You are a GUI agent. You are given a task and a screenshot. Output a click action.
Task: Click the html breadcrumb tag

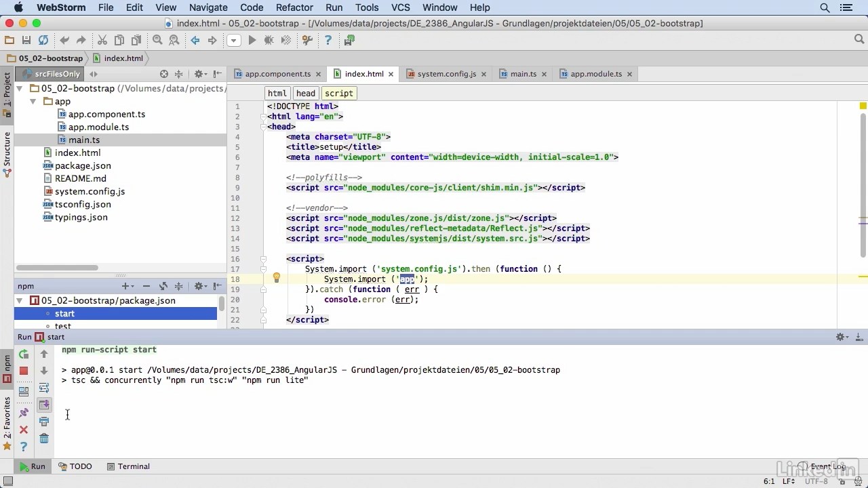click(277, 94)
